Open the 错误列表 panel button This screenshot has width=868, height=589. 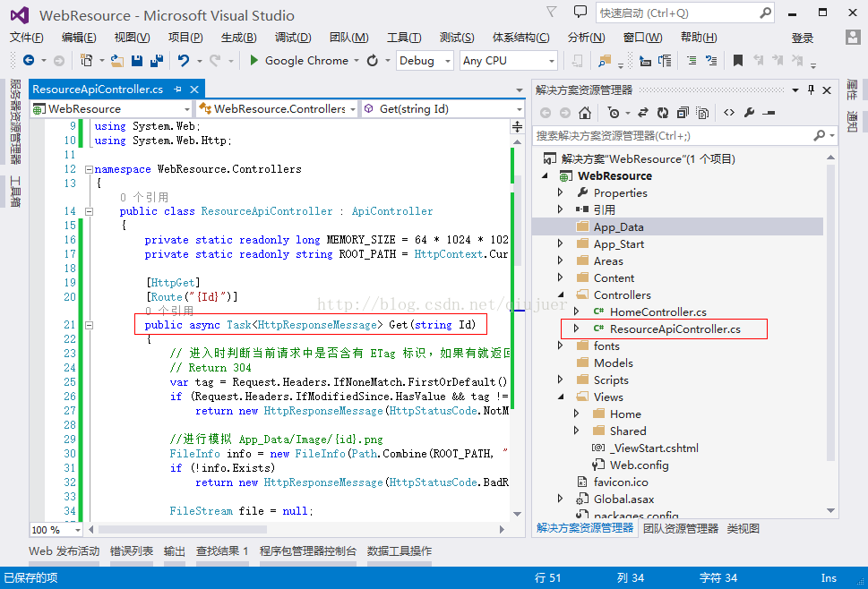coord(132,551)
